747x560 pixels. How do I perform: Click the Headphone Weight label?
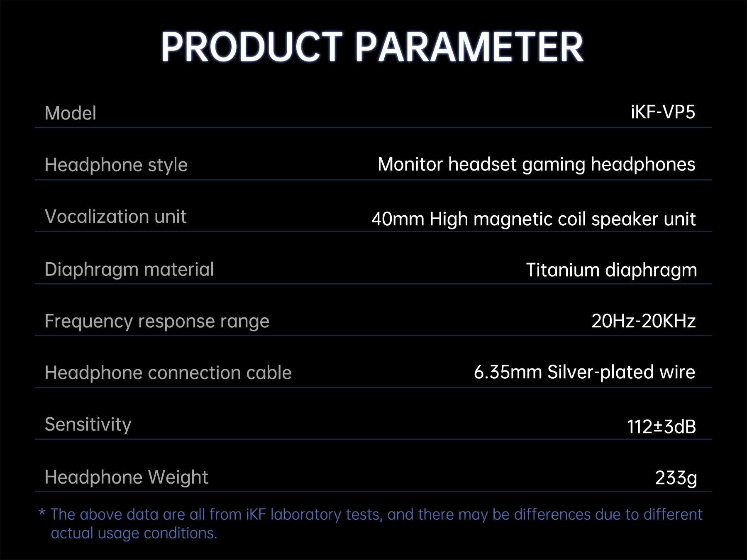pos(126,477)
